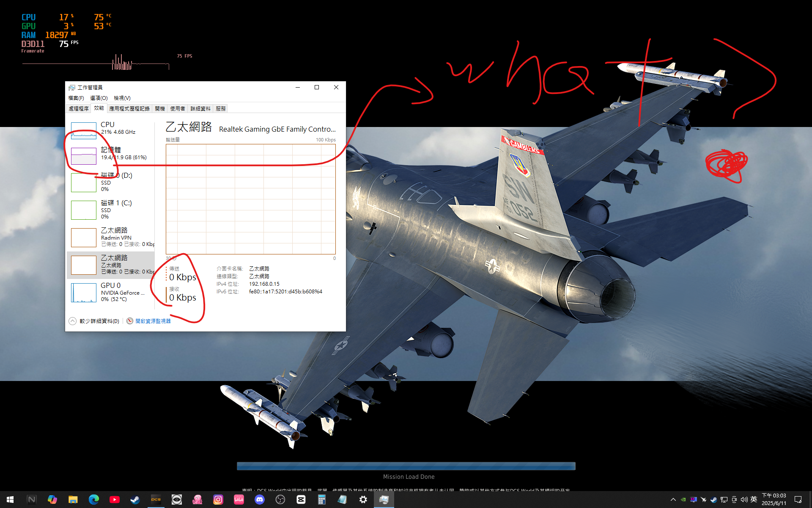Click the DCS mission loading progress bar
812x508 pixels.
(406, 466)
